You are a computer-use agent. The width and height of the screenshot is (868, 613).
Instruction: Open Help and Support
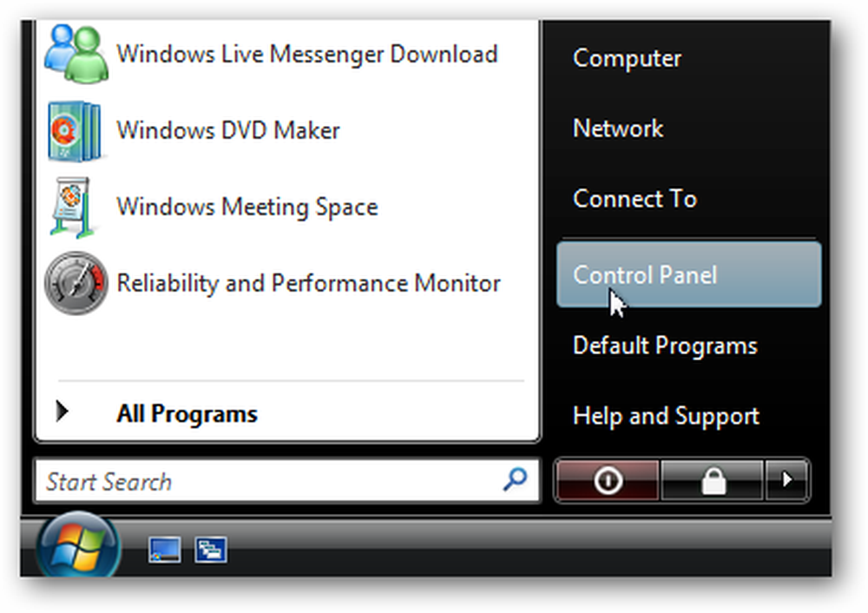[666, 416]
